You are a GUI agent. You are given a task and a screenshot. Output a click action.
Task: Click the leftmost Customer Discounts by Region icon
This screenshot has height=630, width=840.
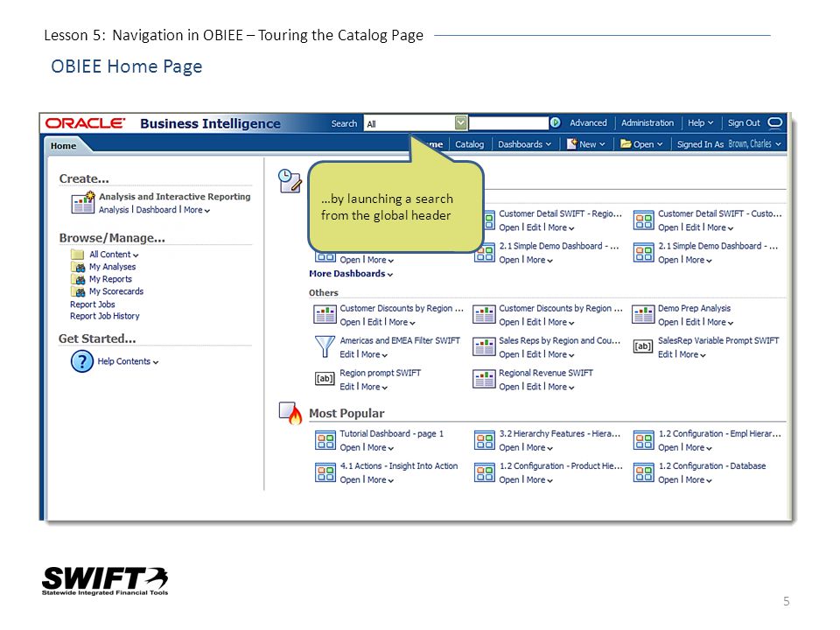pyautogui.click(x=325, y=315)
